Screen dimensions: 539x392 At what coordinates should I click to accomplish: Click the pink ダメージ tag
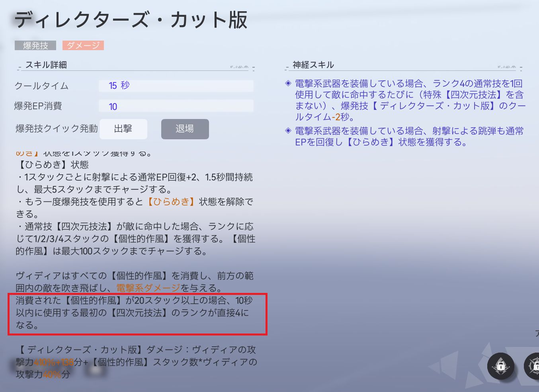(x=83, y=46)
